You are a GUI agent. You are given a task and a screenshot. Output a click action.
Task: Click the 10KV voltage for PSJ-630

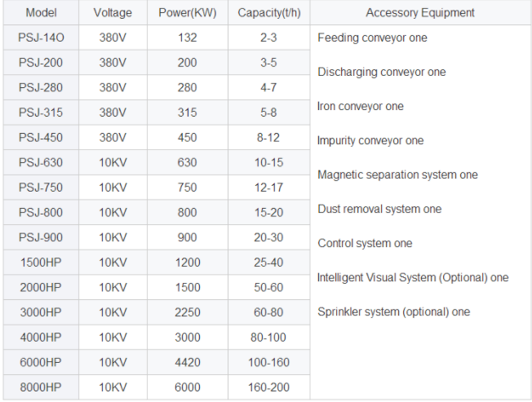[x=113, y=162]
